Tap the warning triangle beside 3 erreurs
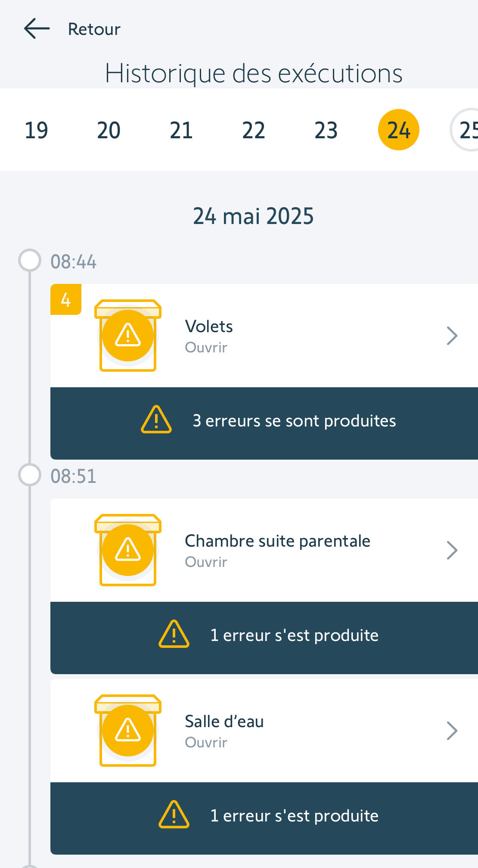Viewport: 478px width, 868px height. (x=156, y=420)
